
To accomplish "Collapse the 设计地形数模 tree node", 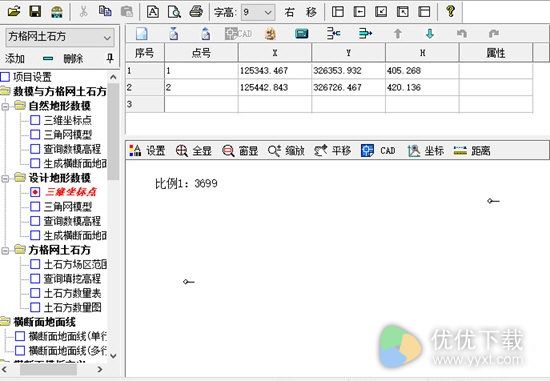I will click(5, 178).
